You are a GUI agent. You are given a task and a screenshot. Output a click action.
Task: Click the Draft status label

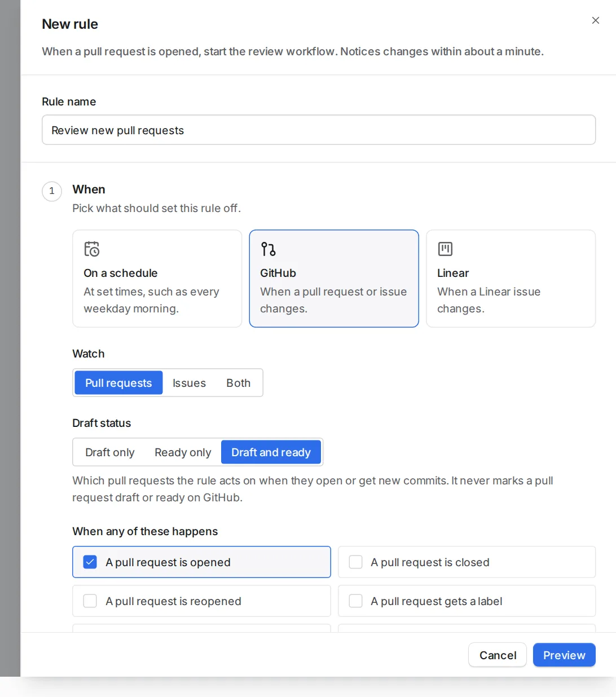pyautogui.click(x=102, y=423)
